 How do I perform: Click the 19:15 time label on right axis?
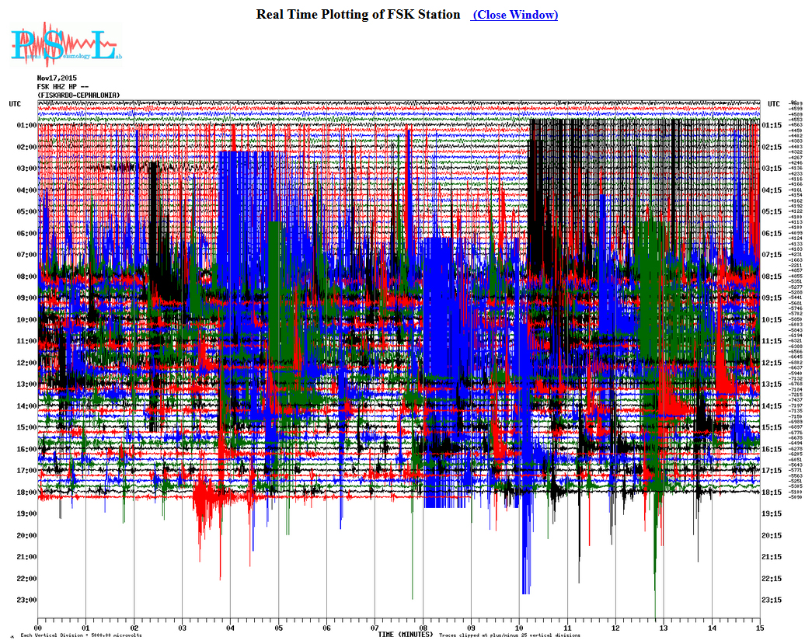(x=774, y=513)
